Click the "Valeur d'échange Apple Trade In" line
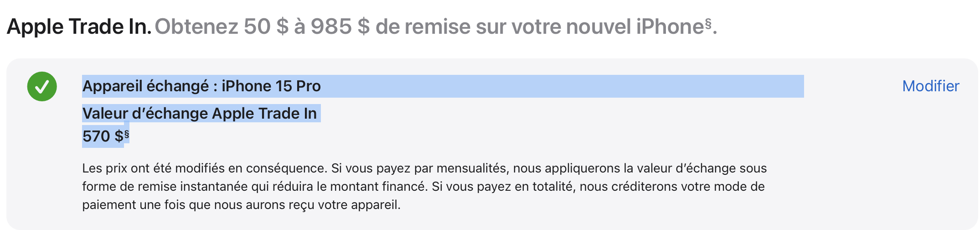 pos(199,114)
